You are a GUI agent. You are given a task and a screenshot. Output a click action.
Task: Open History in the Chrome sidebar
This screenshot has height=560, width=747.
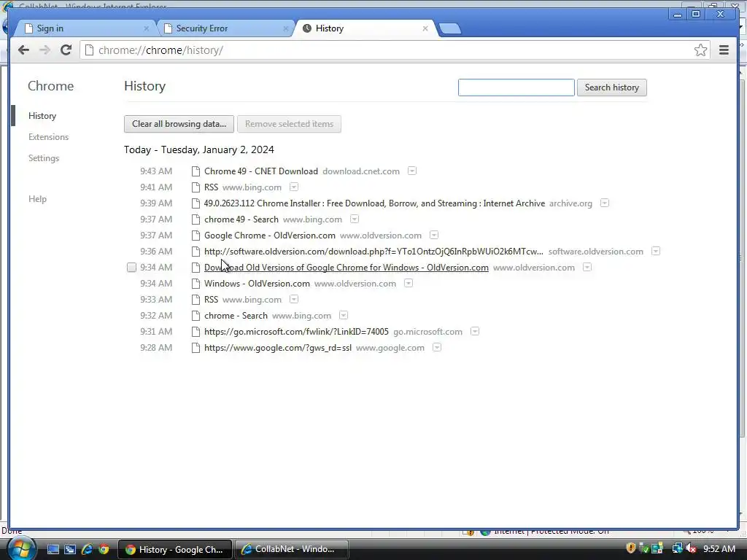point(42,116)
